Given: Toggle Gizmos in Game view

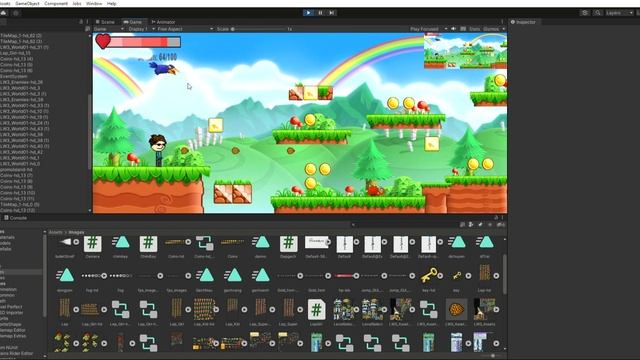Looking at the screenshot, I should click(491, 29).
